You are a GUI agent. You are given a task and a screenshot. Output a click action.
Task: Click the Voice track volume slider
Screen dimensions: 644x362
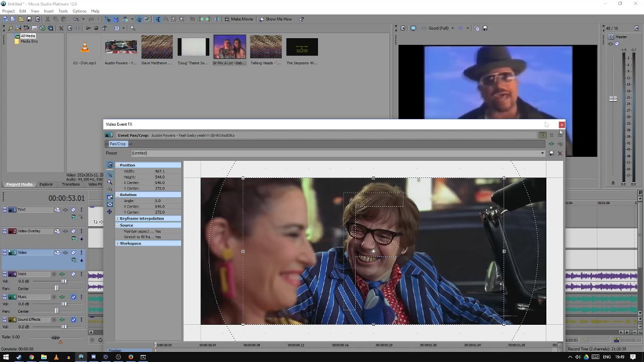(63, 281)
